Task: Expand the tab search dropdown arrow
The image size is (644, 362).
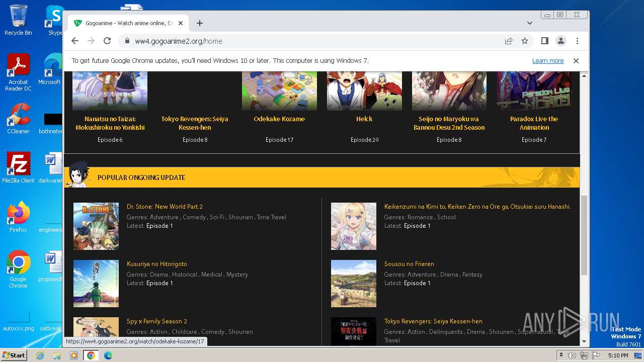Action: (x=530, y=23)
